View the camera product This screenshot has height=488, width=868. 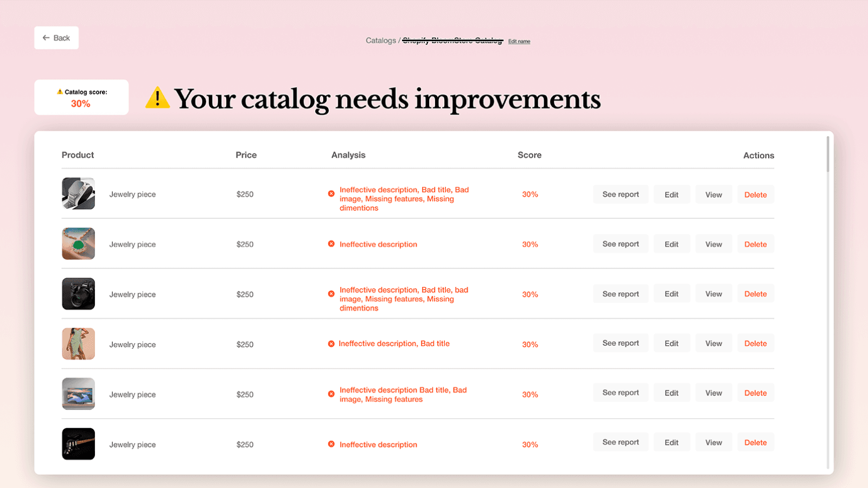tap(713, 294)
